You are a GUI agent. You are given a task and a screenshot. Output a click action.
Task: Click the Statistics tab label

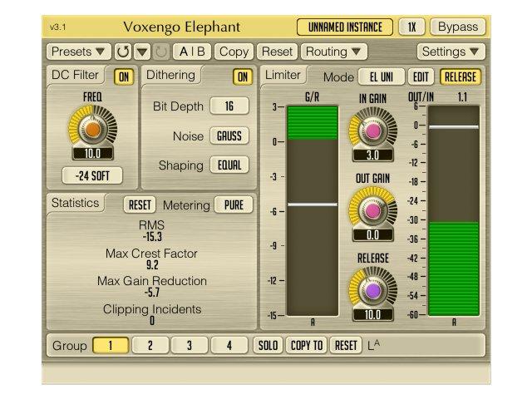(x=76, y=203)
